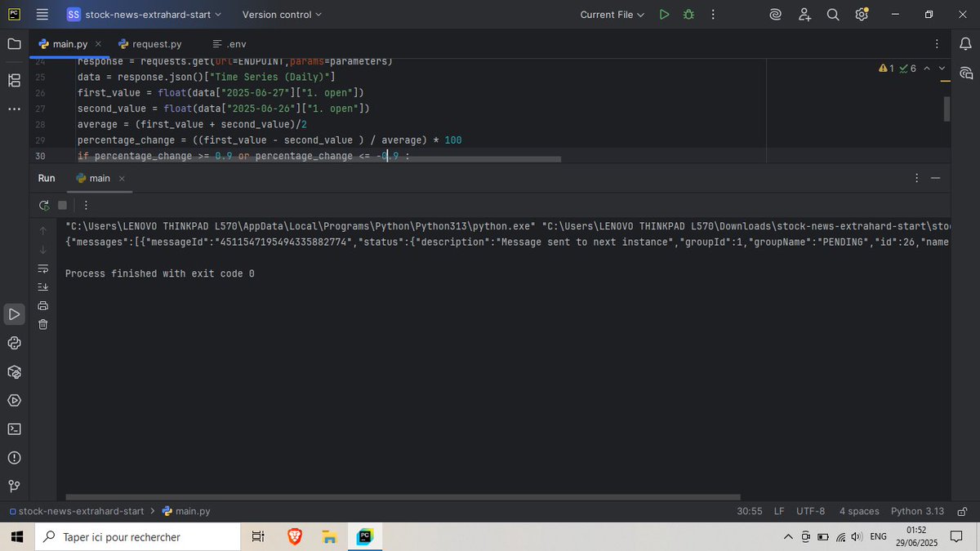Jump down the stack trace with down arrow icon

(x=43, y=249)
